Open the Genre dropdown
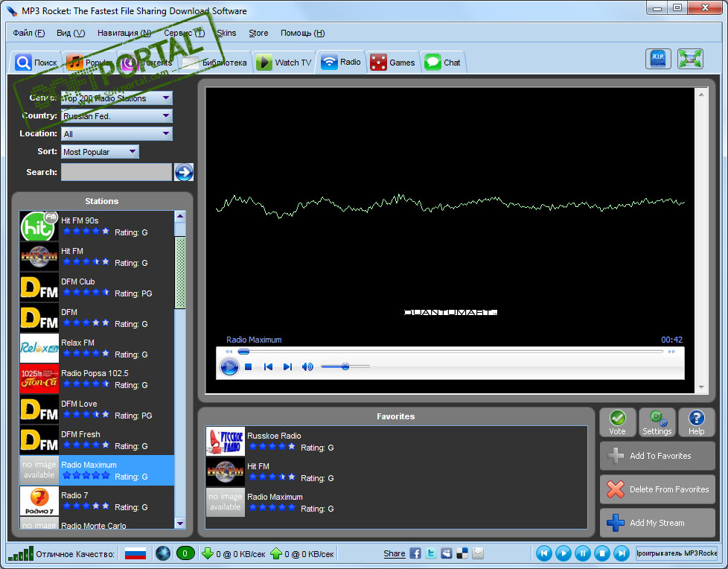 117,98
